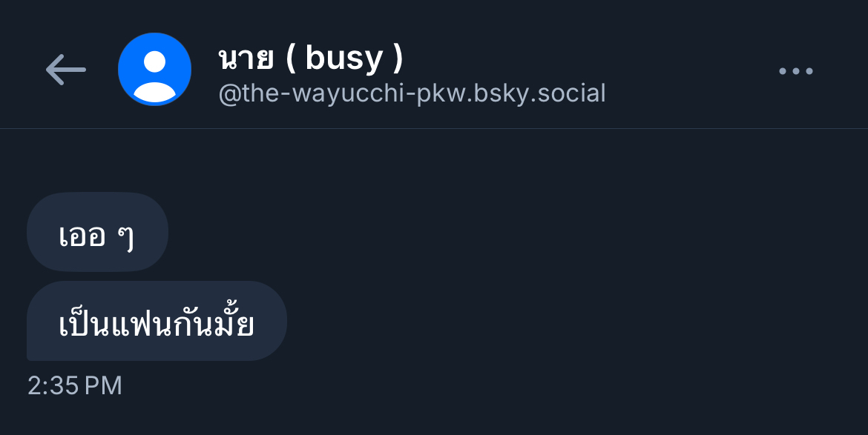Return to chat list with the back arrow
Viewport: 868px width, 435px height.
(65, 70)
